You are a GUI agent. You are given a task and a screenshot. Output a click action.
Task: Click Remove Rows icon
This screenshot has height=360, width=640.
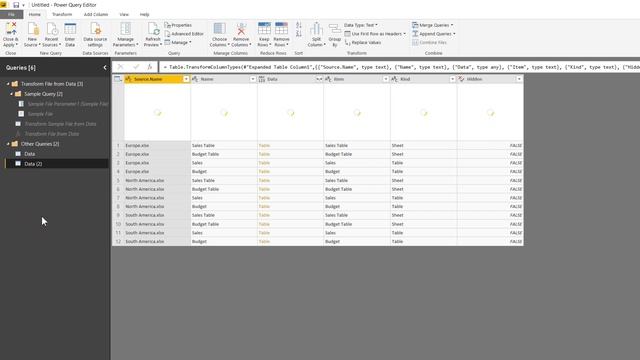click(x=281, y=29)
